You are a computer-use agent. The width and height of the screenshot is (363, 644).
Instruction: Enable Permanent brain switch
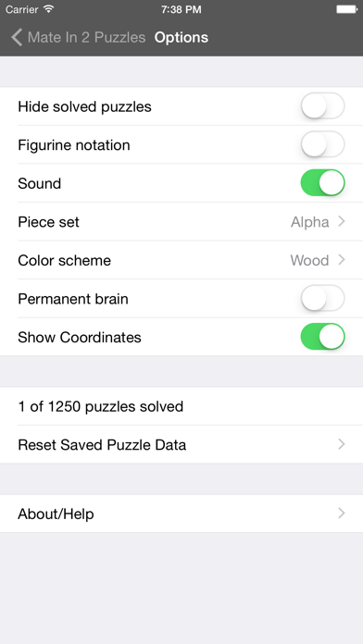tap(322, 298)
